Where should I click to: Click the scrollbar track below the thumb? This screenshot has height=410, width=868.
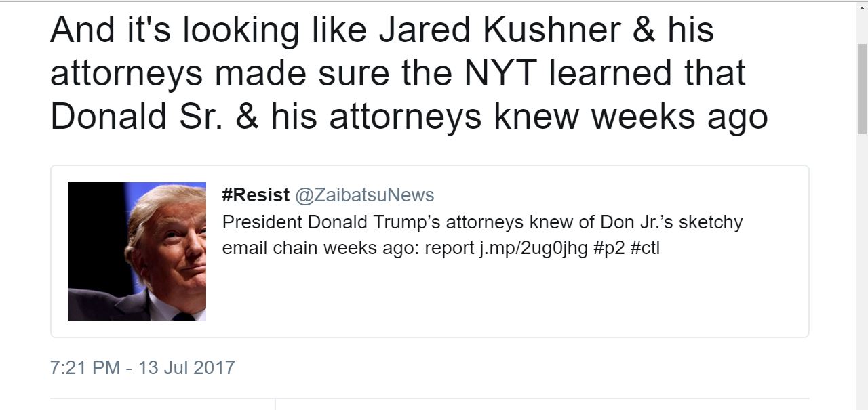[x=862, y=271]
